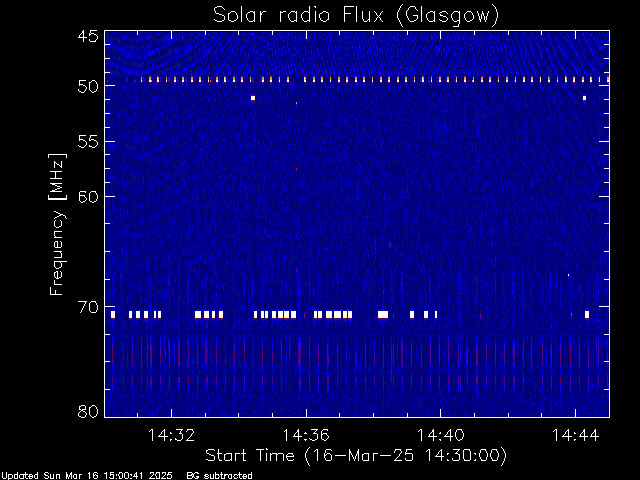Click the white burst near 51 MHz at 14:34
Viewport: 640px width, 480px height.
253,98
